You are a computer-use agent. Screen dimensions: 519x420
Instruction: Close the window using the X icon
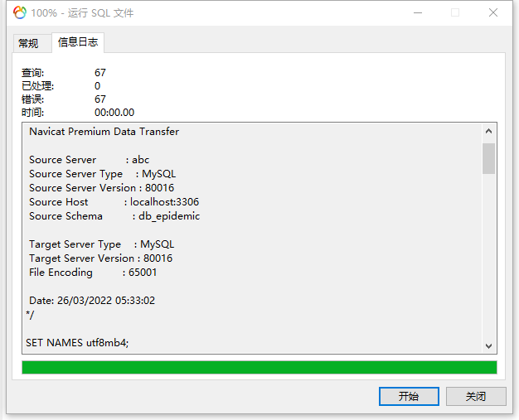coord(493,13)
